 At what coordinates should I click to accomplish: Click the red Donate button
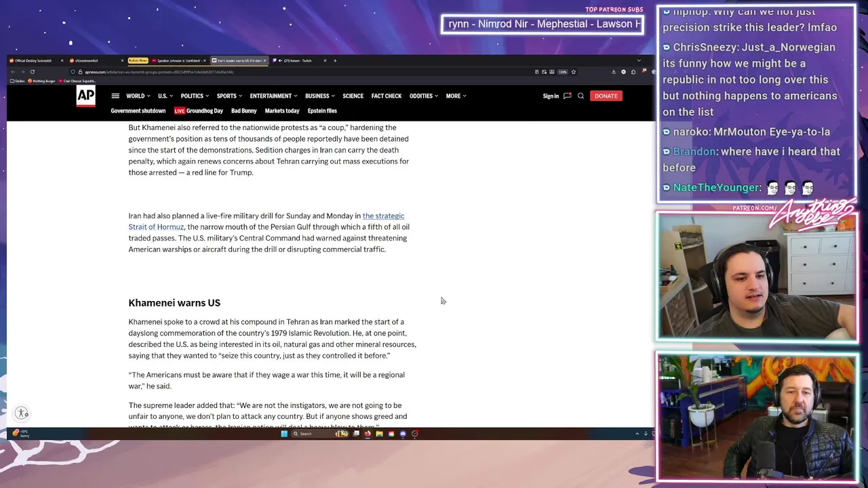click(x=606, y=96)
